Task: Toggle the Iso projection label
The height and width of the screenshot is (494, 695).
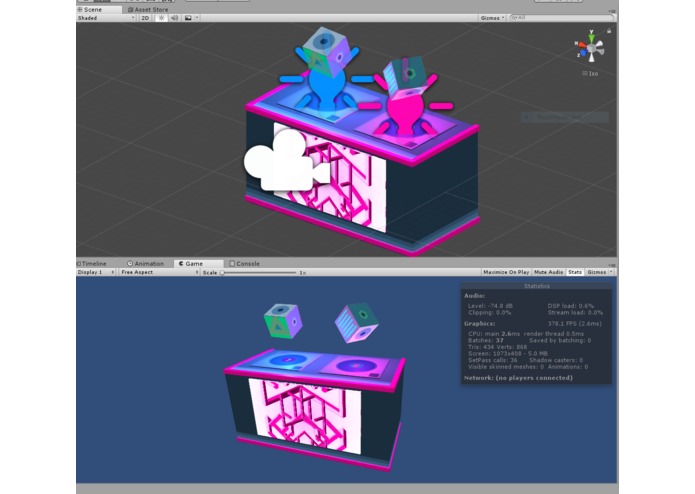Action: 590,74
